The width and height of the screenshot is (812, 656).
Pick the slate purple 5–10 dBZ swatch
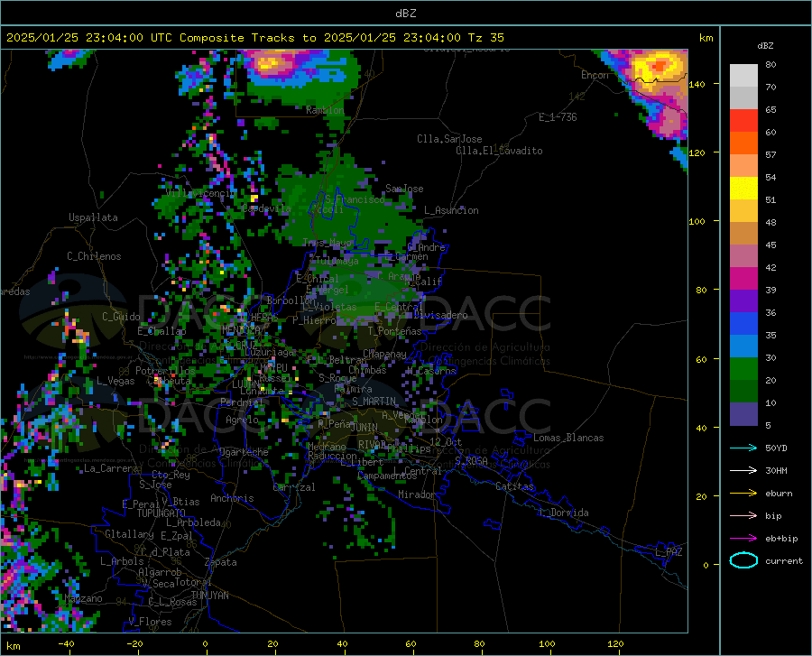pos(743,414)
